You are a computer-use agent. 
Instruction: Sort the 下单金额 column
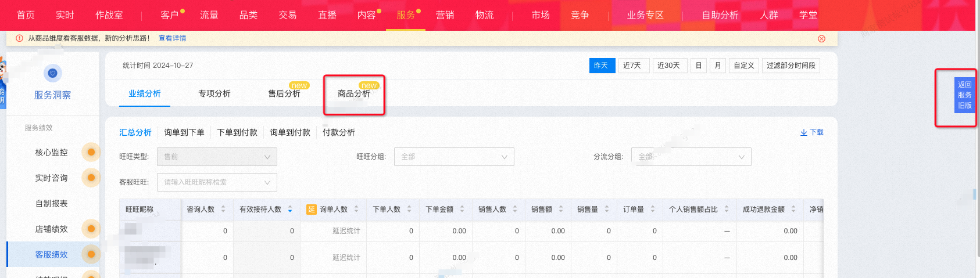(x=462, y=209)
